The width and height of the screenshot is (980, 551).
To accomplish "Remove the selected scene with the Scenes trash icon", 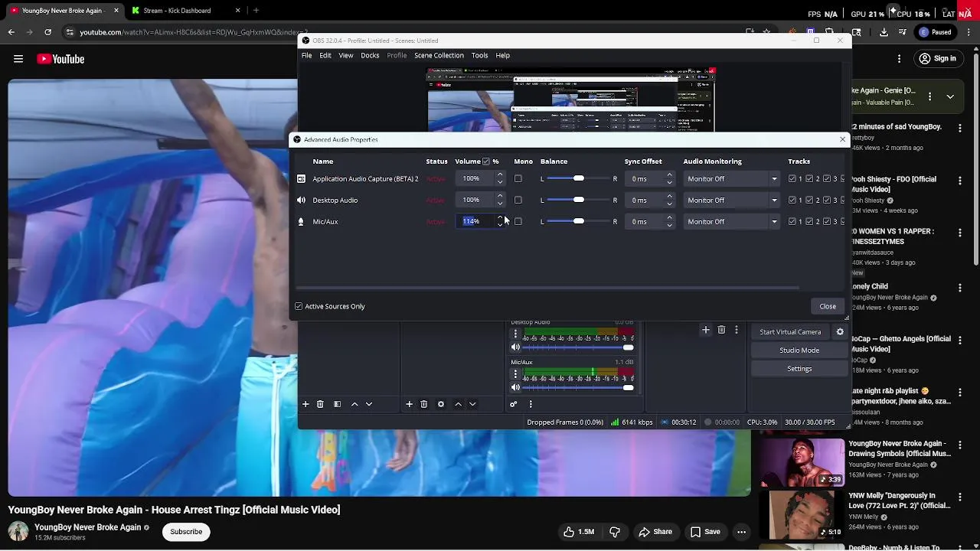I will (x=320, y=404).
